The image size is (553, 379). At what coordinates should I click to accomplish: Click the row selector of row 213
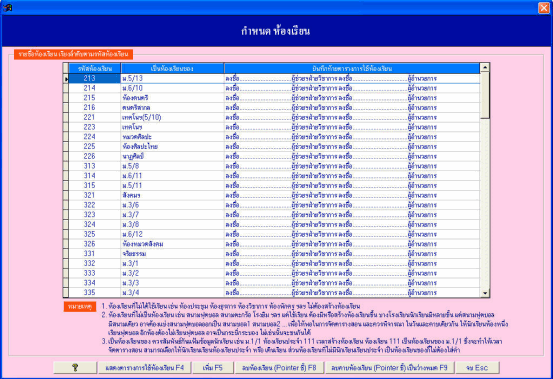(x=66, y=78)
